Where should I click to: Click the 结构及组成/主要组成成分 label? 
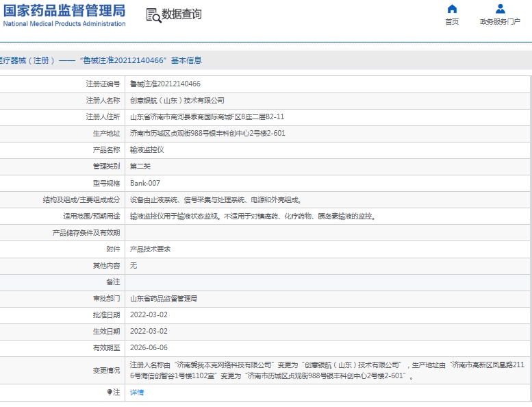(x=81, y=200)
